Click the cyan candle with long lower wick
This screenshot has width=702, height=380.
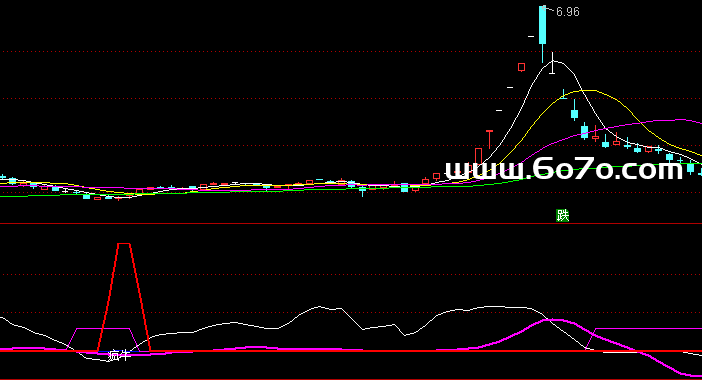click(362, 191)
